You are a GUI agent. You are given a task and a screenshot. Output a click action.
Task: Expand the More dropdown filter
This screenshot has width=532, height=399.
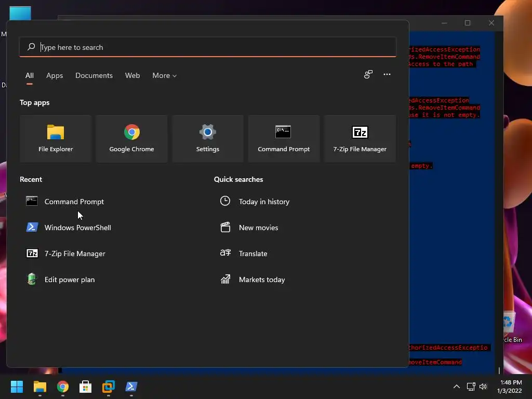[x=165, y=75]
